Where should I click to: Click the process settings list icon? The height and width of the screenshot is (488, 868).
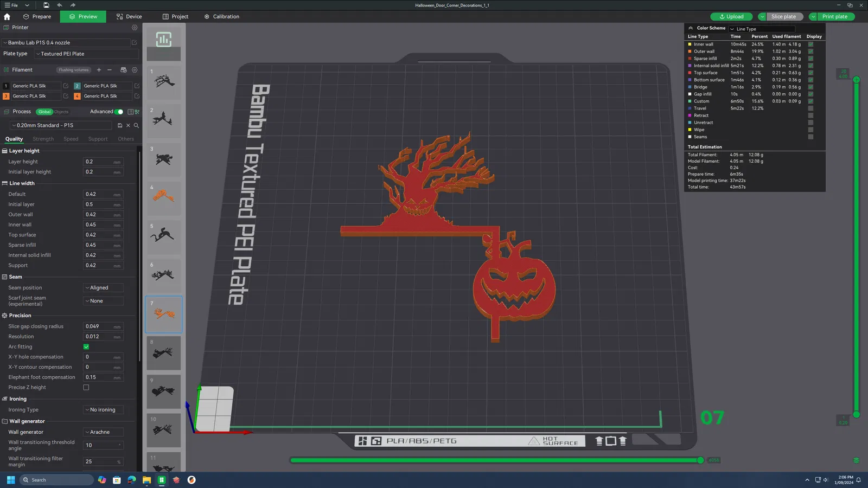[130, 112]
